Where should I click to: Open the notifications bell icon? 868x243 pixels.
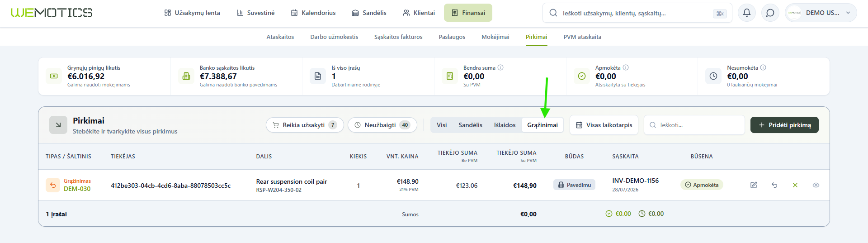747,13
